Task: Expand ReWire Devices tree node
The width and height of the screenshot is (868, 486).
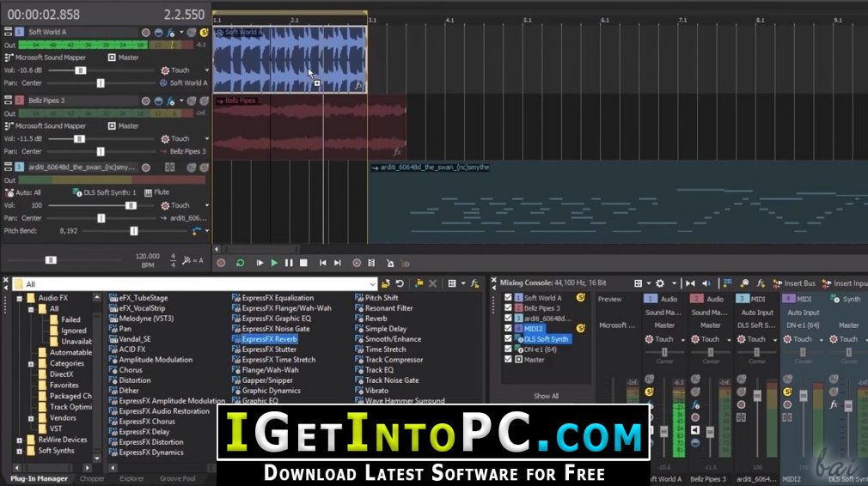Action: click(20, 440)
